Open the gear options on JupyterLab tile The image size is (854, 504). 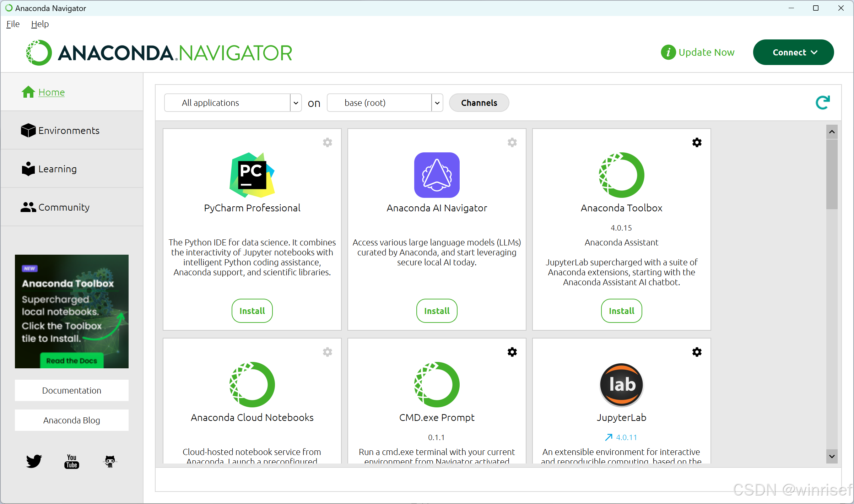pos(697,352)
